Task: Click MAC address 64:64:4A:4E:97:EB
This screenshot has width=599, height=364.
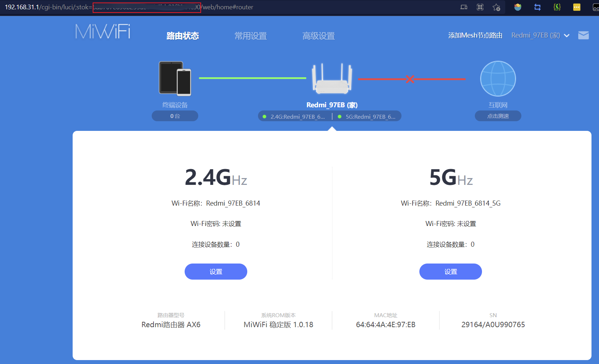Action: click(x=386, y=325)
